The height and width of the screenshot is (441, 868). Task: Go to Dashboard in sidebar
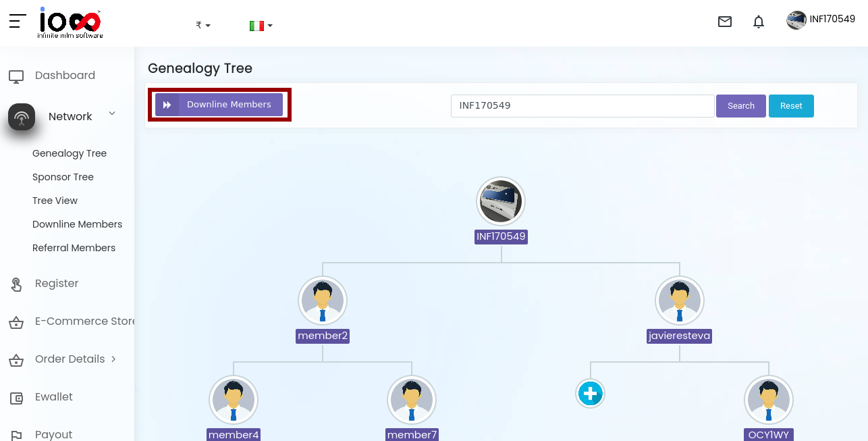tap(65, 76)
